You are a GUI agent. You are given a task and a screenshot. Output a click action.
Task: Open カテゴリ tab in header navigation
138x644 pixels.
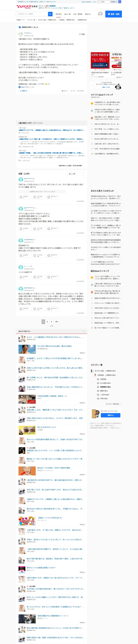(x=58, y=14)
